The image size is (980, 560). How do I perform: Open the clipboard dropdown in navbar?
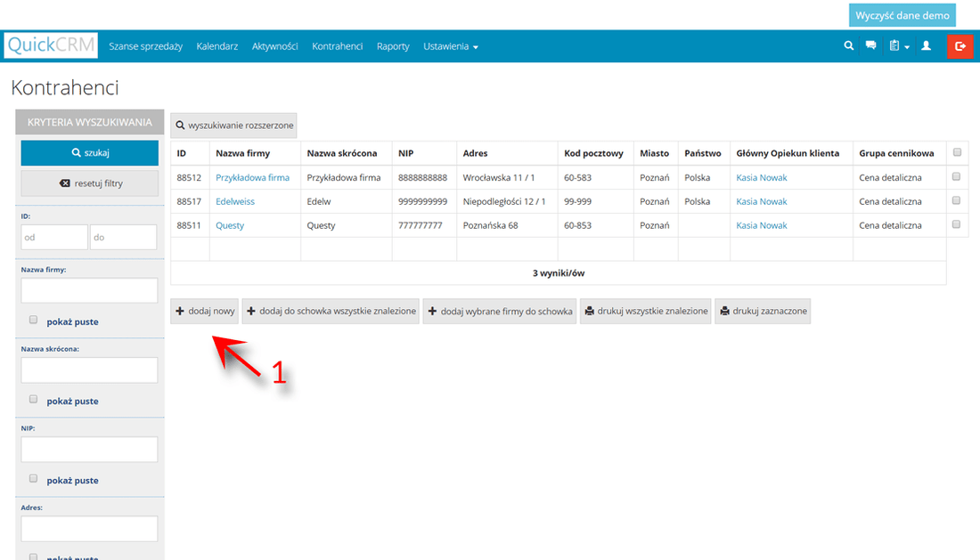tap(898, 46)
